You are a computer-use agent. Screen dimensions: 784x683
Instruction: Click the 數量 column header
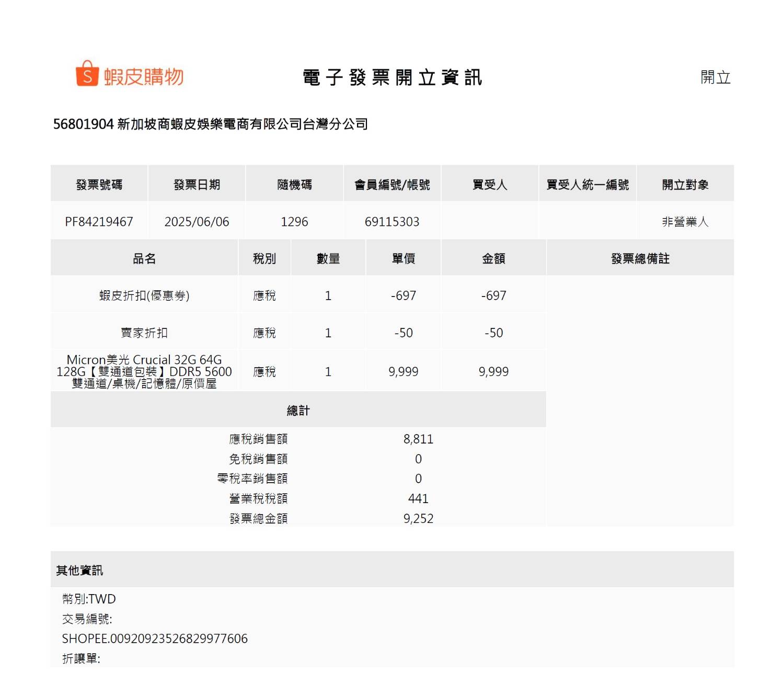pyautogui.click(x=328, y=258)
